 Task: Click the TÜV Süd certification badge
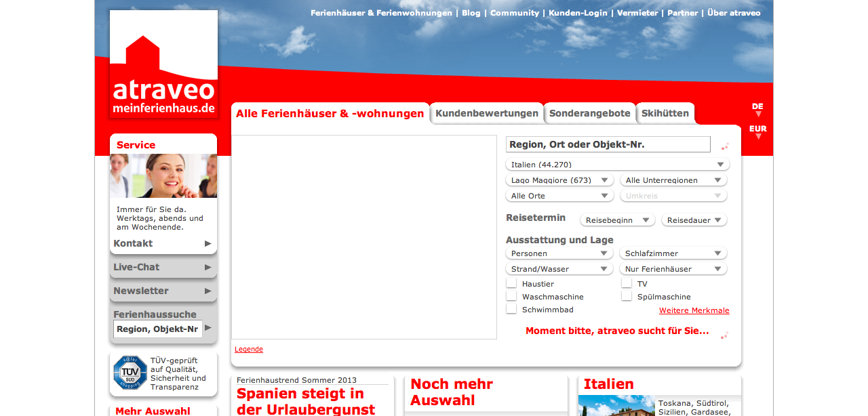130,373
